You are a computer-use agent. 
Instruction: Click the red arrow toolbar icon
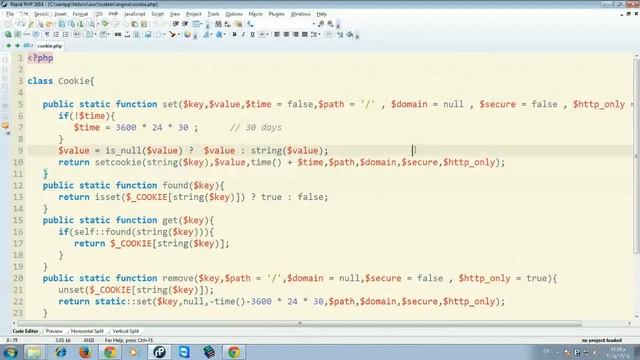click(x=173, y=35)
